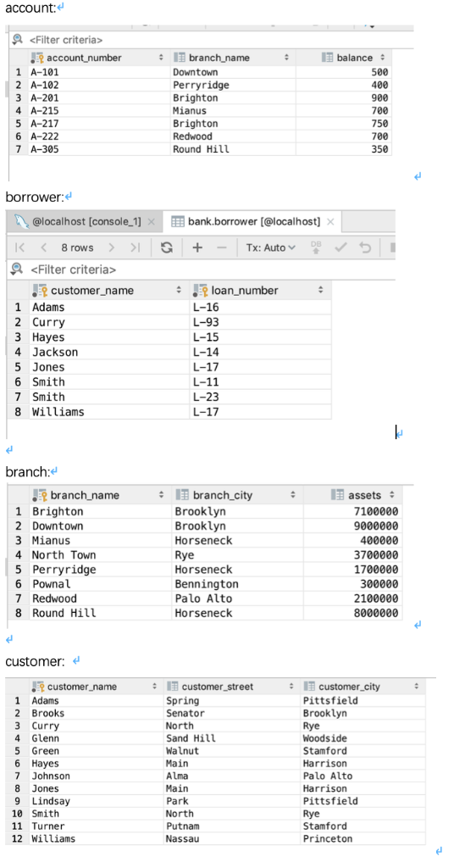Select the Sand Hill street cell
Viewport: 465px width, 868px height.
click(x=232, y=738)
